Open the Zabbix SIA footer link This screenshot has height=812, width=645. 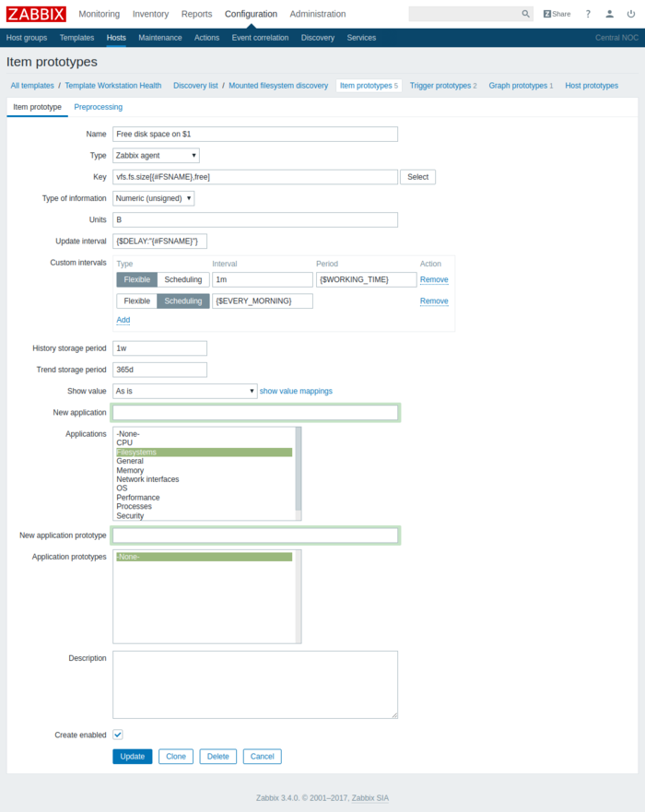pyautogui.click(x=370, y=798)
